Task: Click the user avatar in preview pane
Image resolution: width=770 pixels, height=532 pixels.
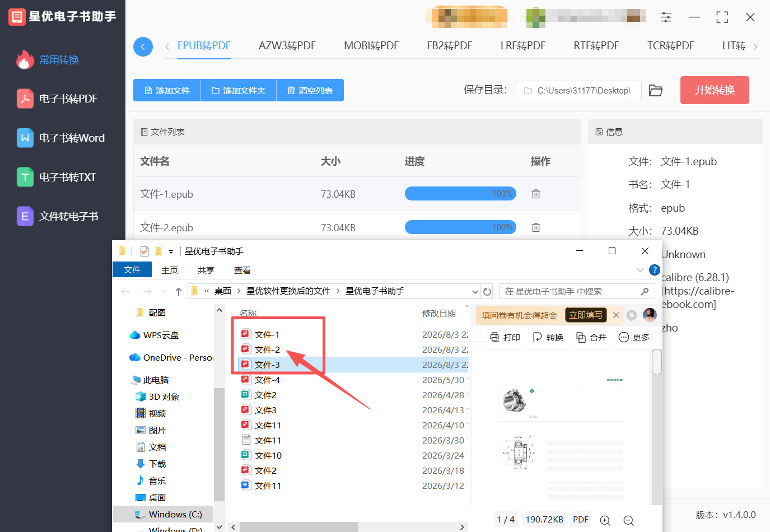Action: click(650, 315)
